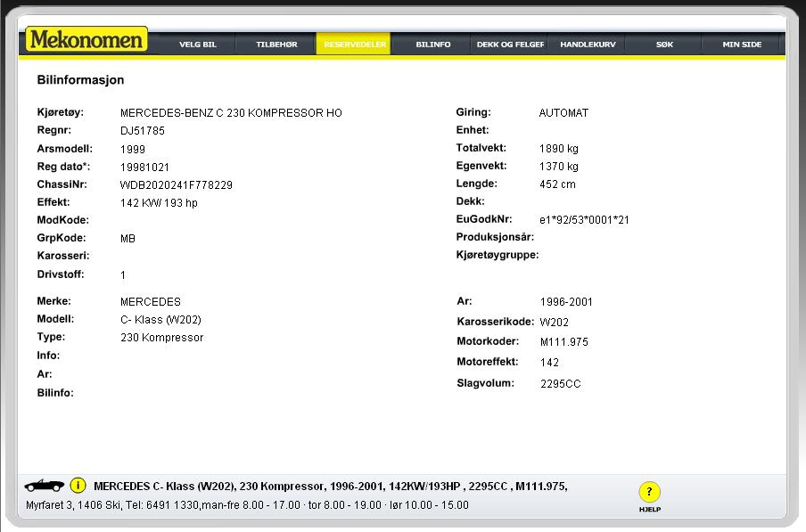Viewport: 806px width, 532px height.
Task: Click the SØK tab
Action: tap(664, 45)
